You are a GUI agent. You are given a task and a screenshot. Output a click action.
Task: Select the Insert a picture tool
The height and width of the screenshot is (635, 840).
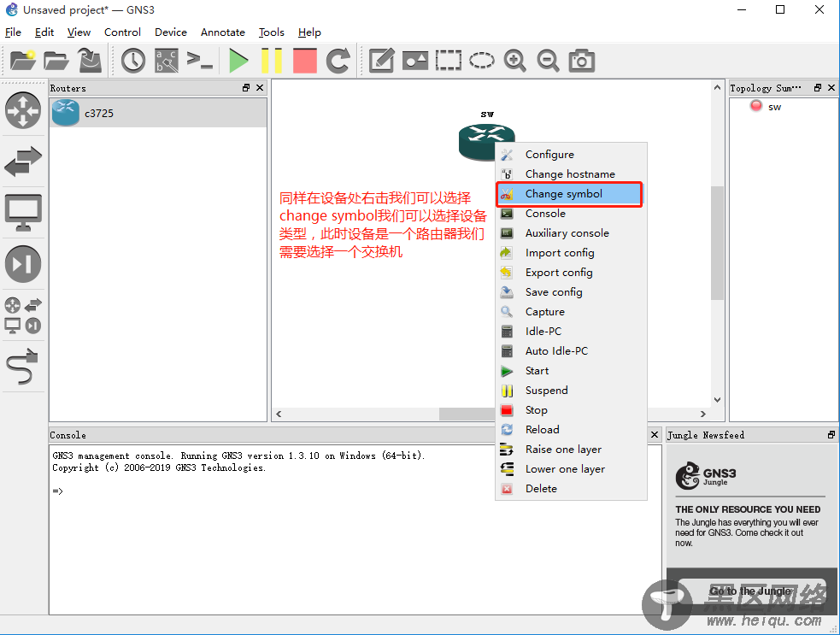pyautogui.click(x=415, y=61)
